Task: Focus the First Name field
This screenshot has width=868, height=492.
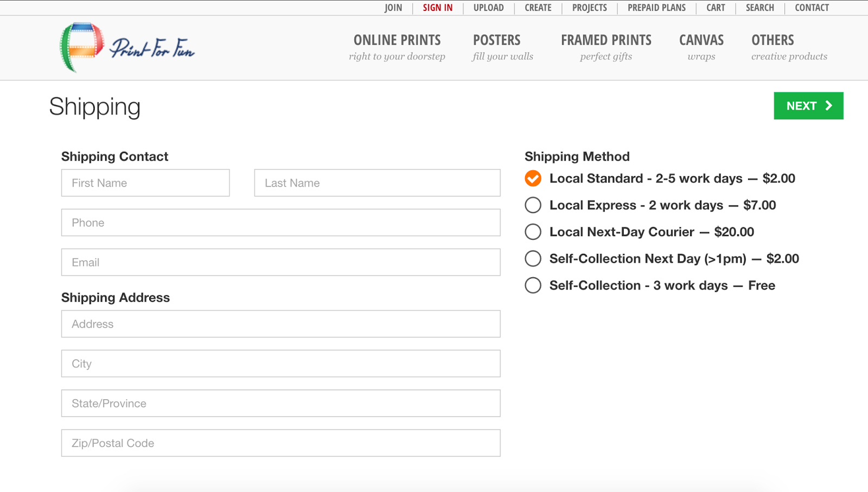Action: [145, 183]
